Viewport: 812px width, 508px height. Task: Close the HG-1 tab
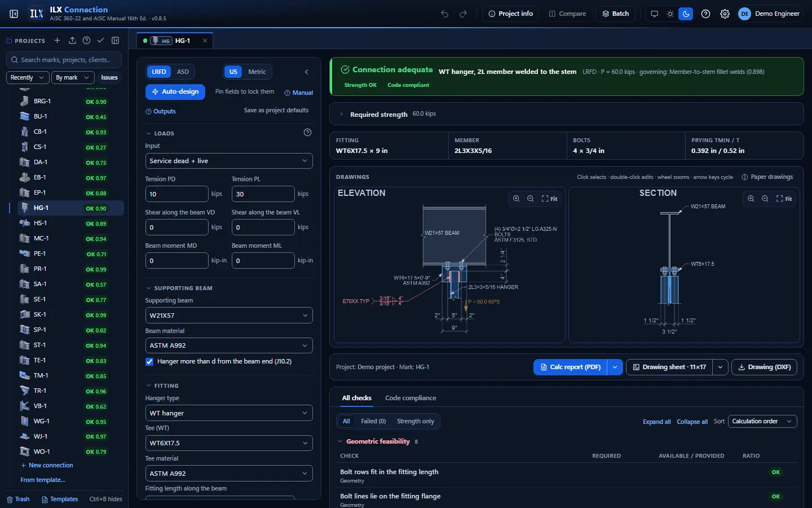coord(205,41)
